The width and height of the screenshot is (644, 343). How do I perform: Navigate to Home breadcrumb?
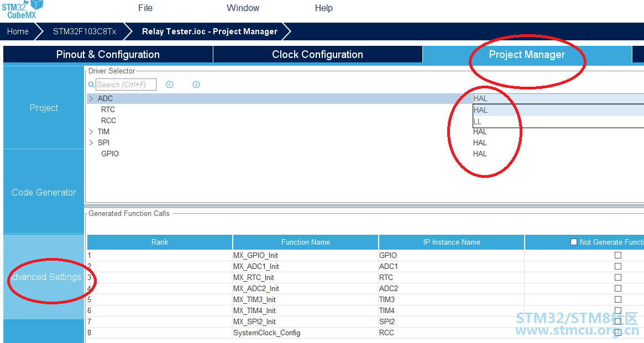18,31
